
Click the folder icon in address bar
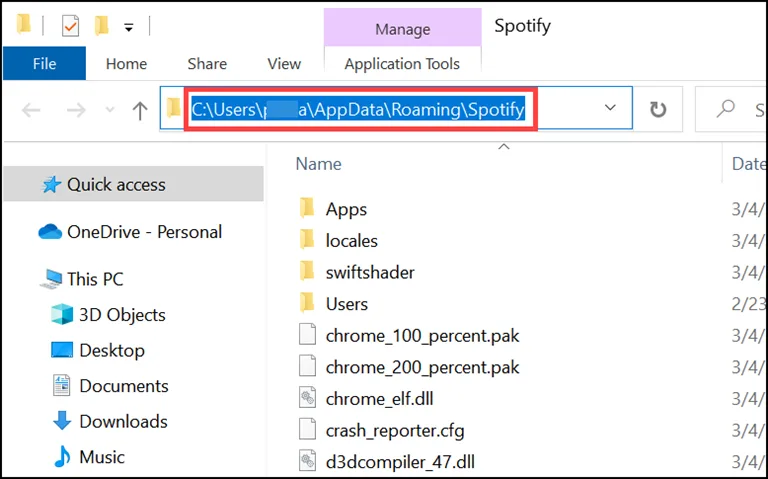pyautogui.click(x=173, y=108)
